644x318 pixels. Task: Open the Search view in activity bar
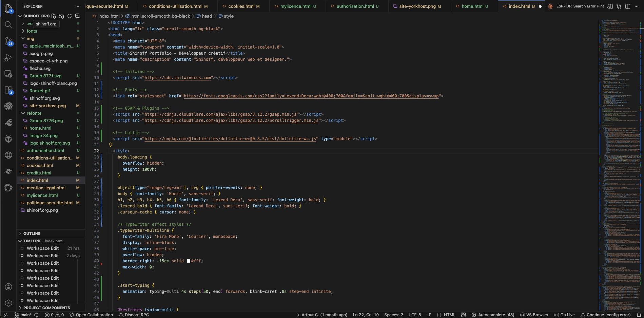click(x=8, y=25)
